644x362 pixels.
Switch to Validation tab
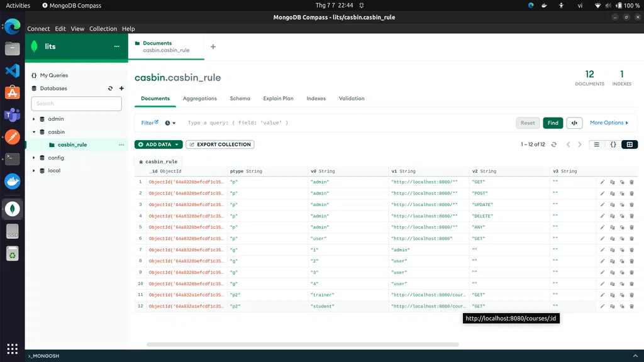coord(352,99)
